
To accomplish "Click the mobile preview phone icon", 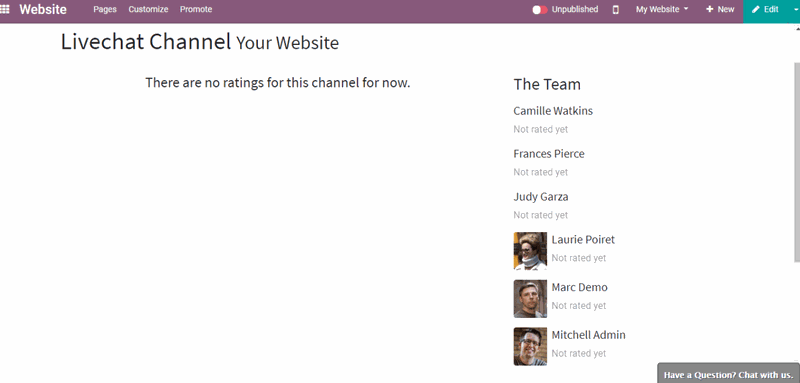I will tap(615, 9).
